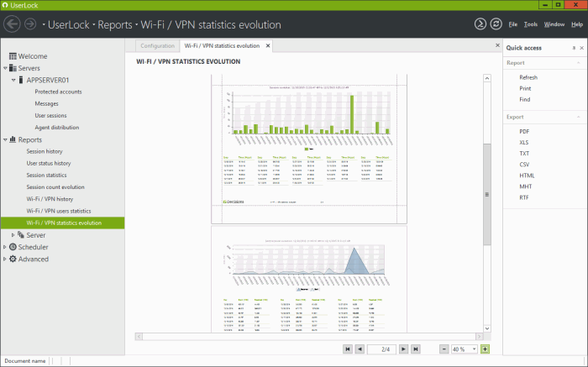
Task: Collapse the Export section in Quick access
Action: (x=578, y=117)
